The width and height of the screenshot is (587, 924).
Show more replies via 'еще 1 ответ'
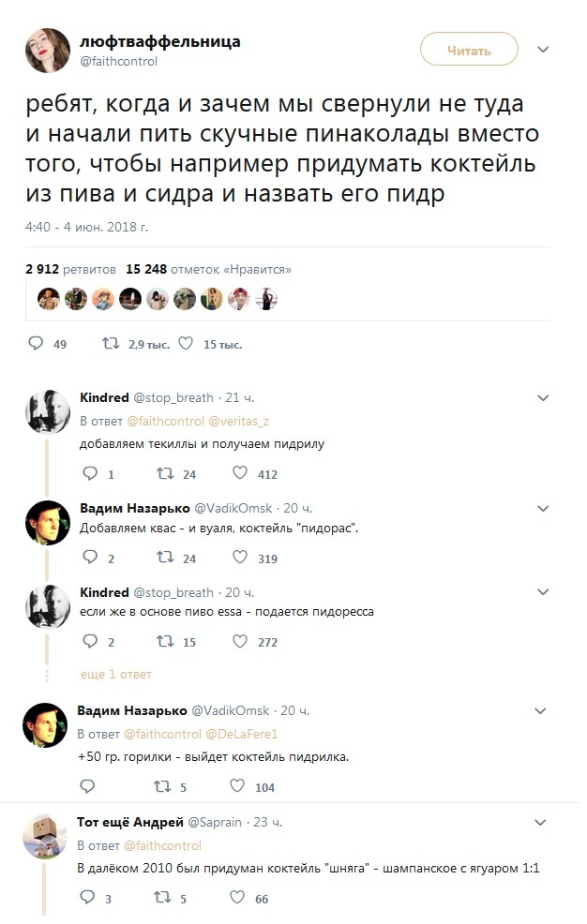[116, 674]
